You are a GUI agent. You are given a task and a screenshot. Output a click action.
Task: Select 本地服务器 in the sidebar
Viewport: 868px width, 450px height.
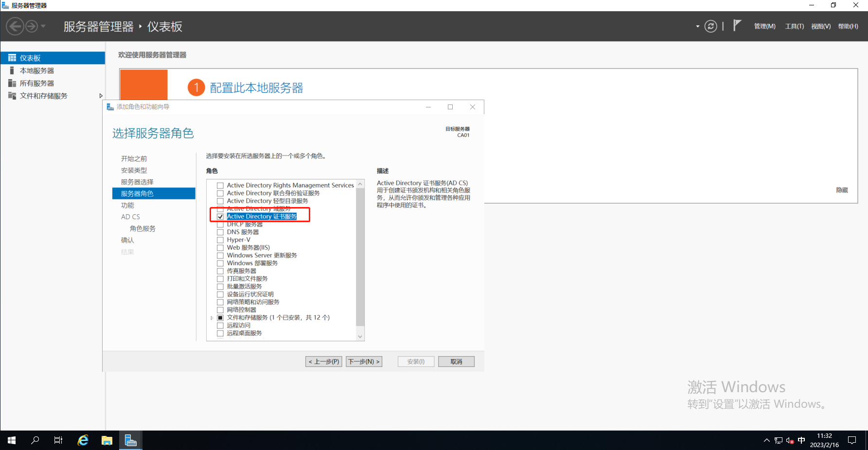click(37, 70)
